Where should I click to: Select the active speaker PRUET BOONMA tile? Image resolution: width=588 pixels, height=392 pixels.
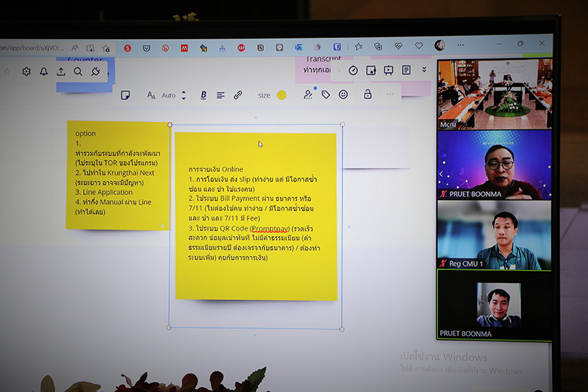(x=494, y=305)
